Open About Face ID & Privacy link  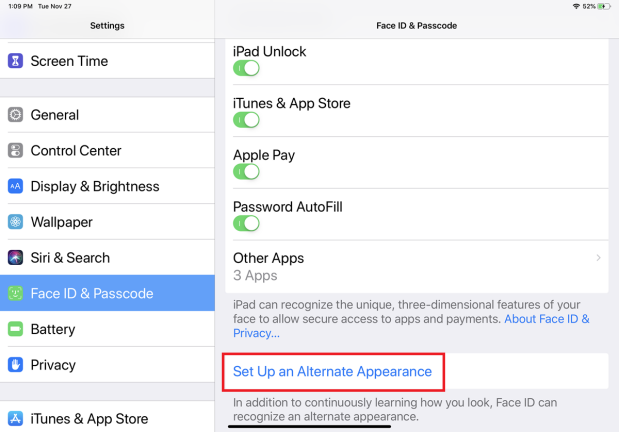[x=411, y=326]
